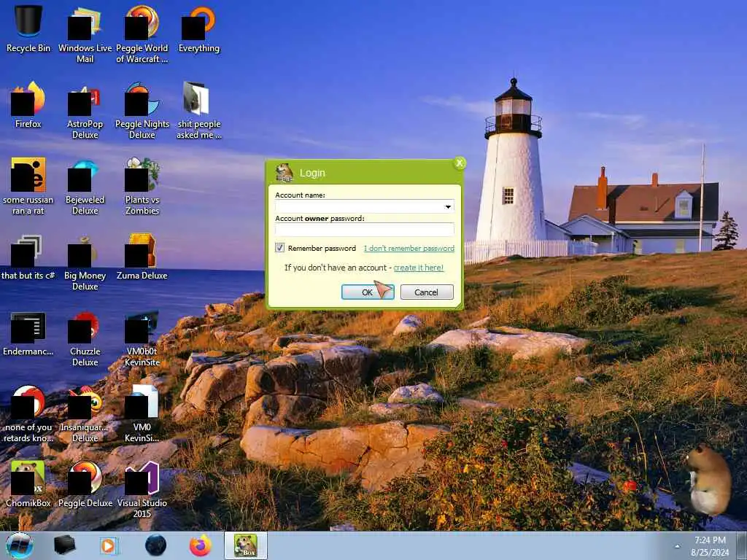Screen dimensions: 747x560
Task: Cancel the Login dialog
Action: [x=426, y=292]
